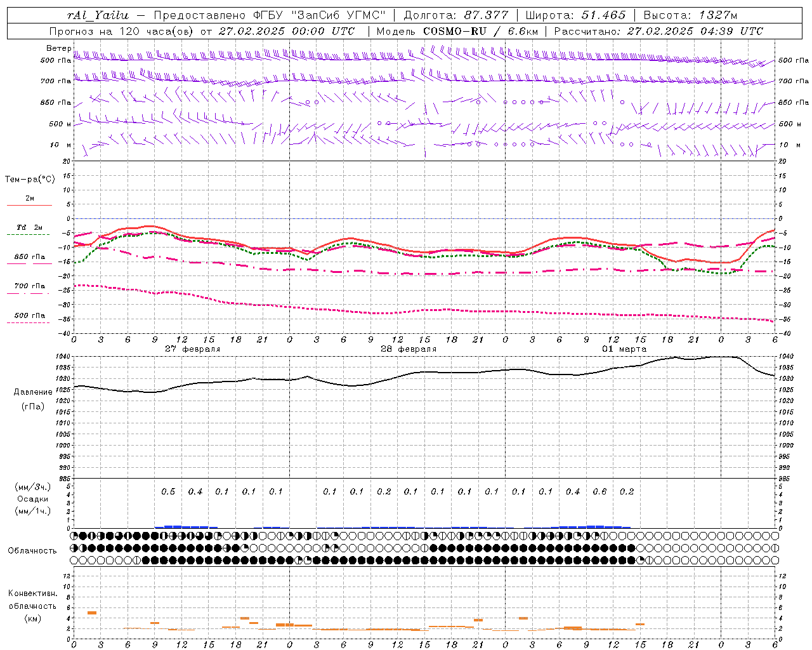This screenshot has height=650, width=812.
Task: Click the 0.5 precipitation value
Action: pyautogui.click(x=168, y=491)
